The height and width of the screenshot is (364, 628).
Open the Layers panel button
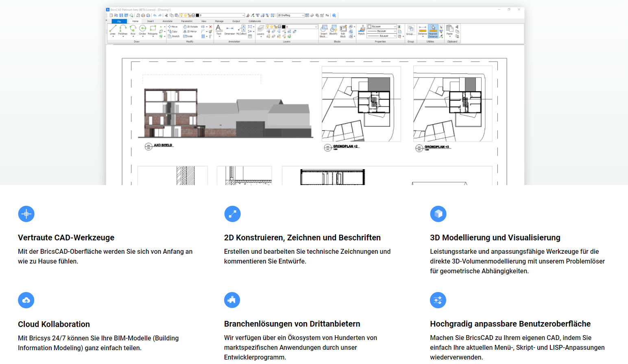click(261, 31)
